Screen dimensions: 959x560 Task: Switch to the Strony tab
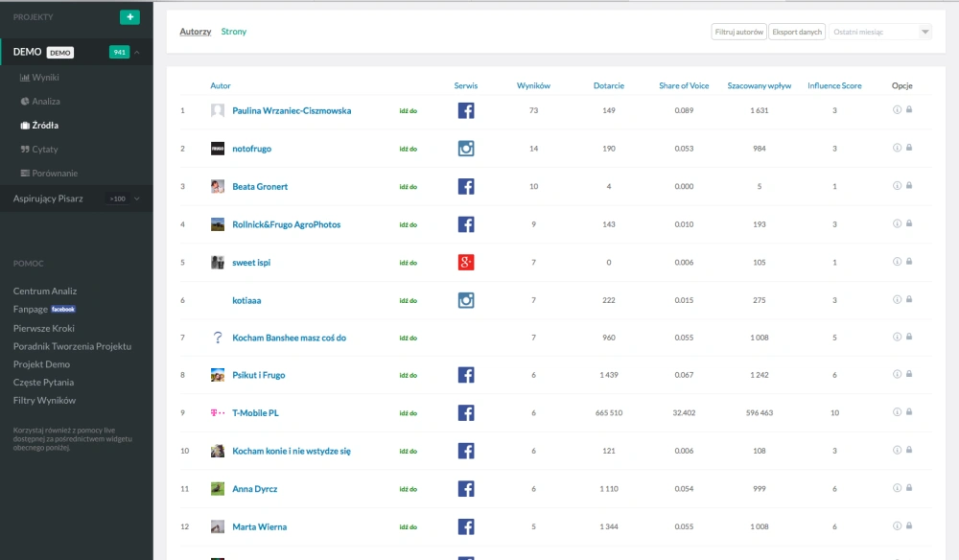[x=234, y=32]
